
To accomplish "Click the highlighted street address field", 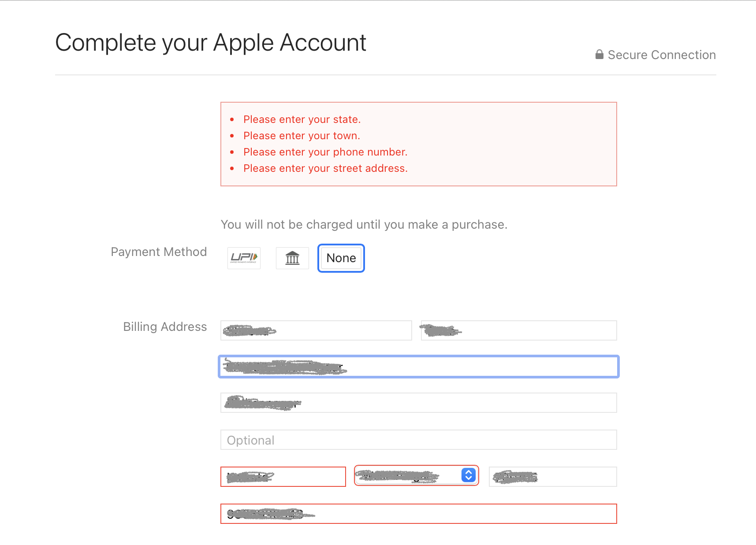I will [x=418, y=367].
